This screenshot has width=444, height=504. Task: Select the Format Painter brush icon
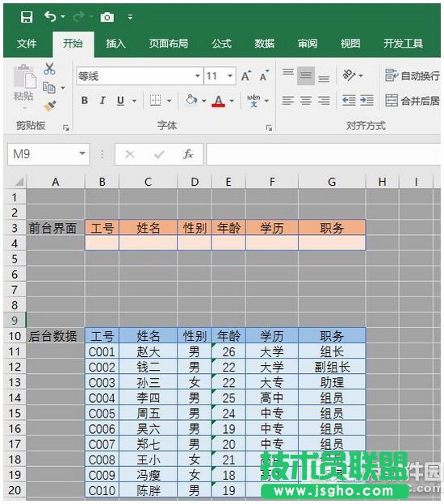[x=50, y=106]
